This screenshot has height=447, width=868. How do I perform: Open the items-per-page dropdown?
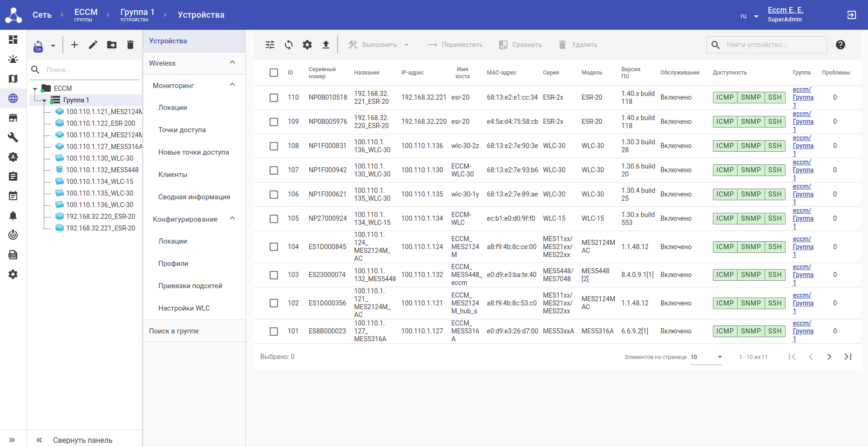(706, 357)
